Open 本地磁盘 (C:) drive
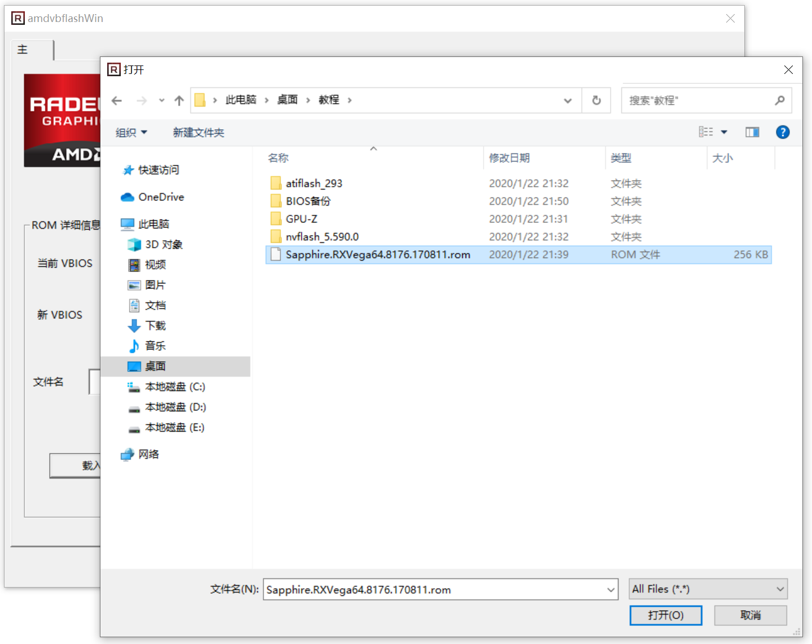The width and height of the screenshot is (812, 644). click(166, 387)
